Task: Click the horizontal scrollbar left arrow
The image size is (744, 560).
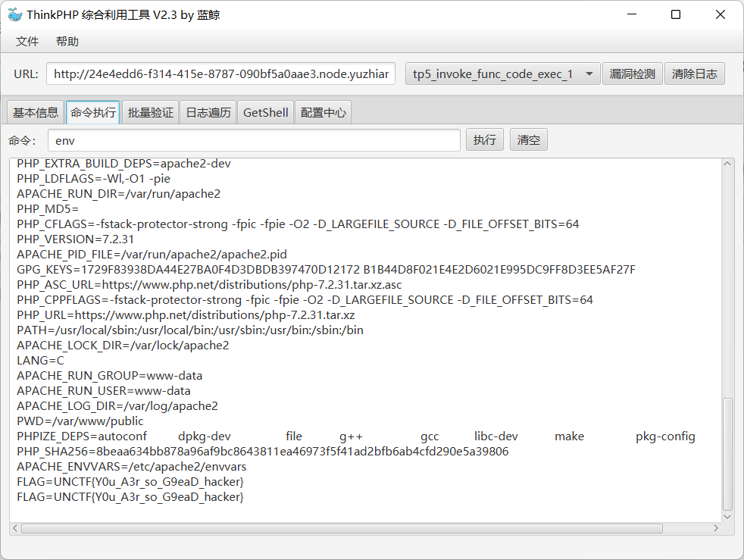Action: click(15, 528)
